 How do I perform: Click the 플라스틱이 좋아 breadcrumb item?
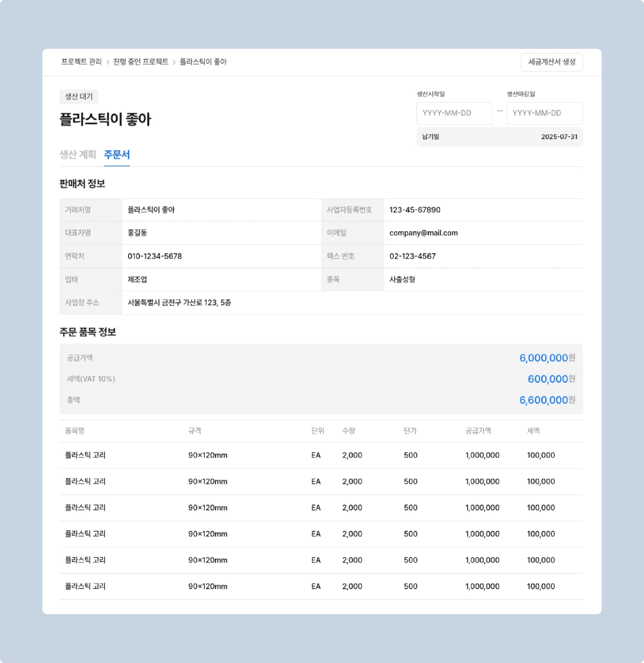pos(203,62)
